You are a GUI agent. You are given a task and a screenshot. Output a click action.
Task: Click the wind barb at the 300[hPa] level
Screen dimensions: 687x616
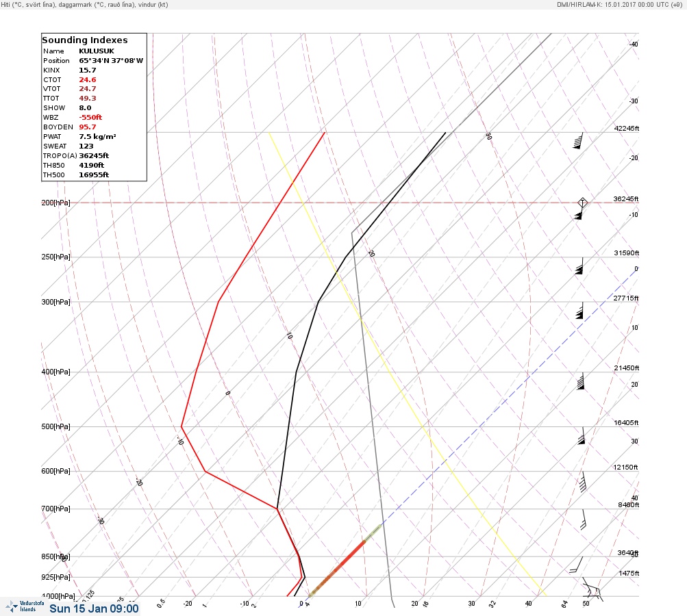coord(579,311)
